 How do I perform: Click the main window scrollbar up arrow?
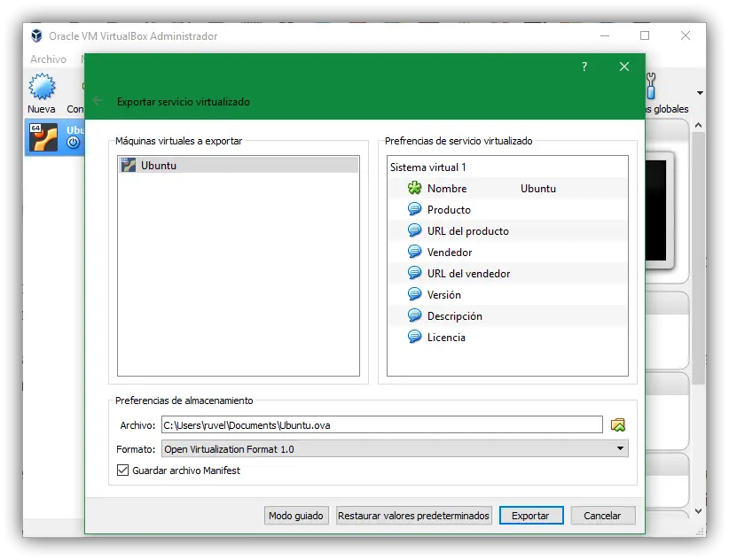click(x=698, y=125)
